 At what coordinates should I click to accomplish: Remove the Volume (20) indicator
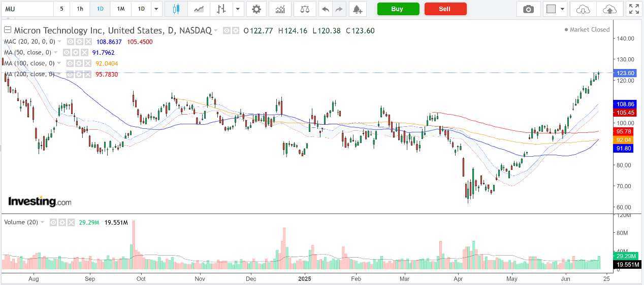coord(70,222)
